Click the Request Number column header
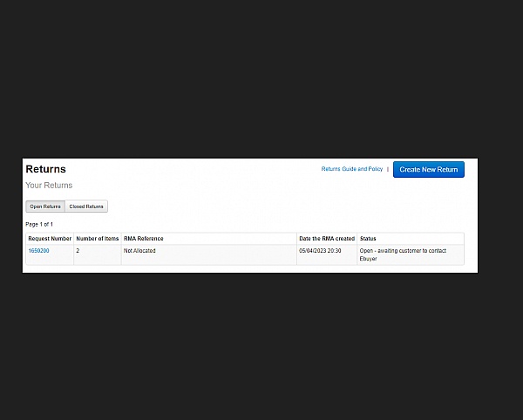 coord(50,239)
